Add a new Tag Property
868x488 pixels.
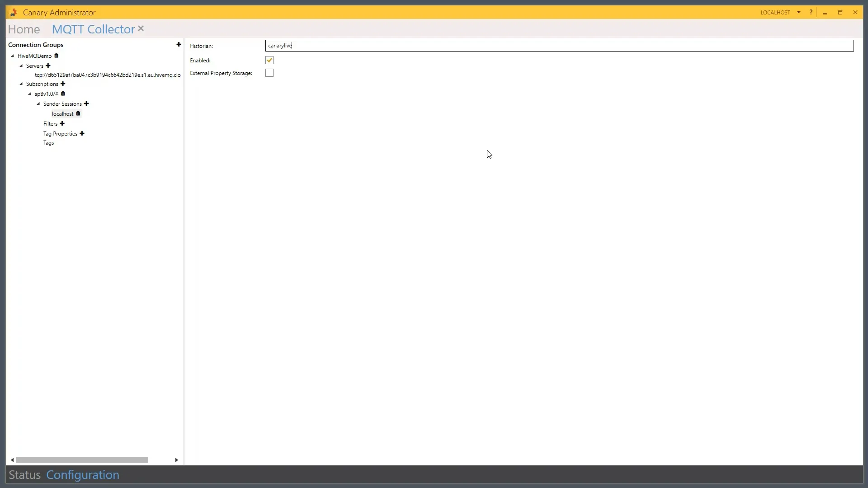coord(82,133)
